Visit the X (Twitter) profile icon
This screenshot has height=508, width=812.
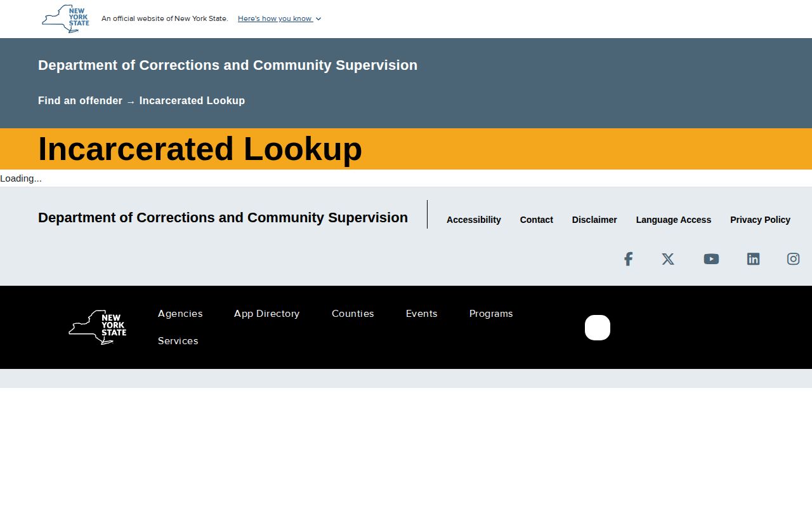coord(668,259)
